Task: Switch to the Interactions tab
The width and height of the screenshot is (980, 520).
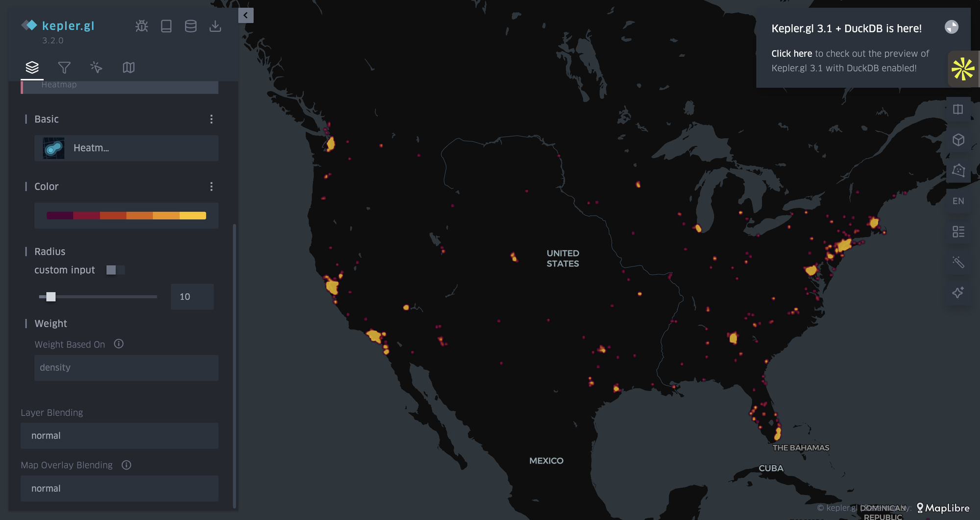Action: (96, 68)
